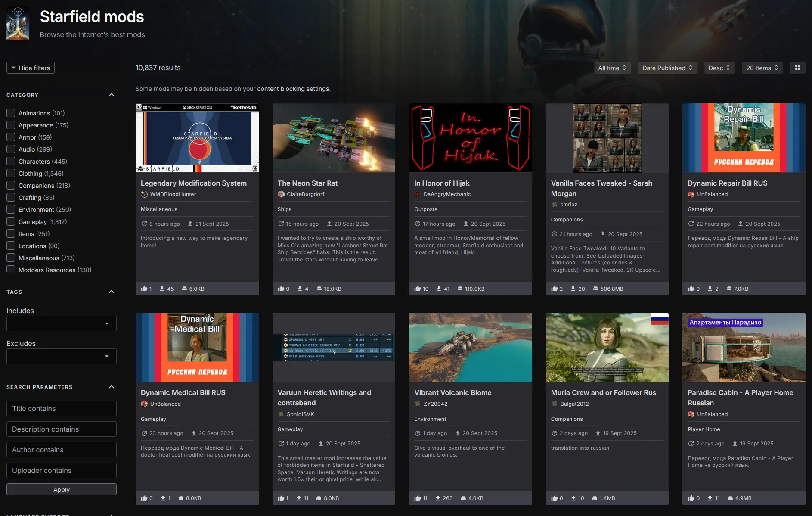
Task: Open the Vibrant Volcanic Biome thumbnail
Action: (x=470, y=347)
